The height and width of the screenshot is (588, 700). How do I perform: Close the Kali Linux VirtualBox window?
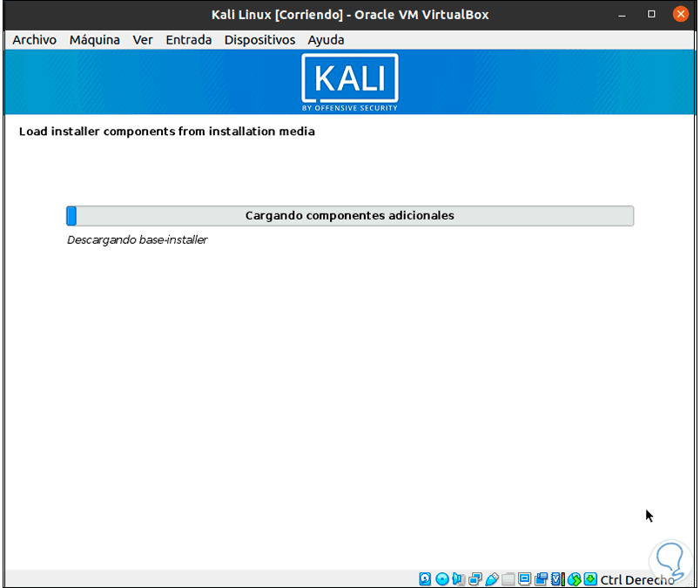[680, 14]
